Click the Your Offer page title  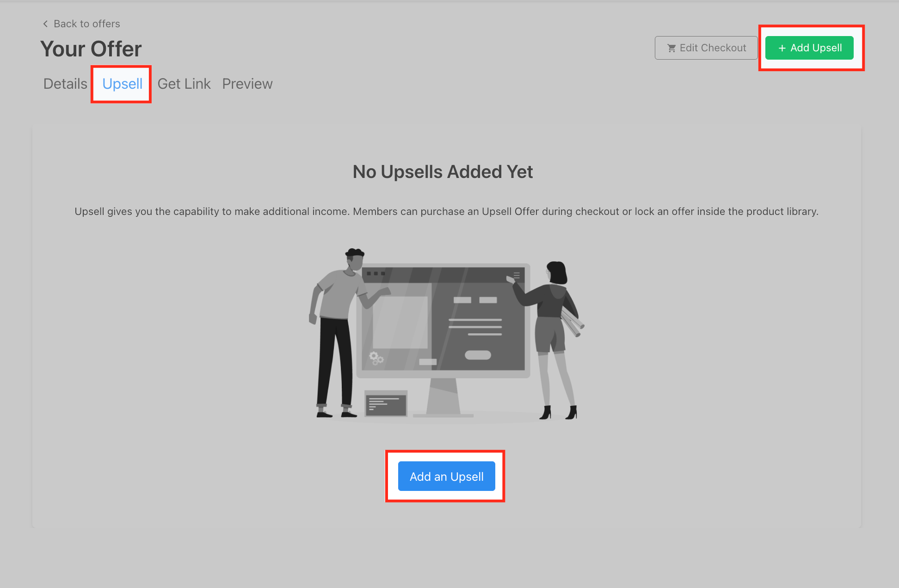click(x=91, y=49)
